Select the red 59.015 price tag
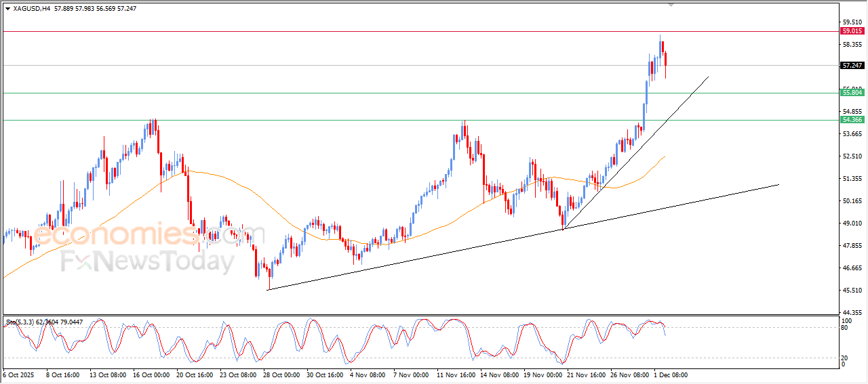The width and height of the screenshot is (868, 384). [852, 31]
